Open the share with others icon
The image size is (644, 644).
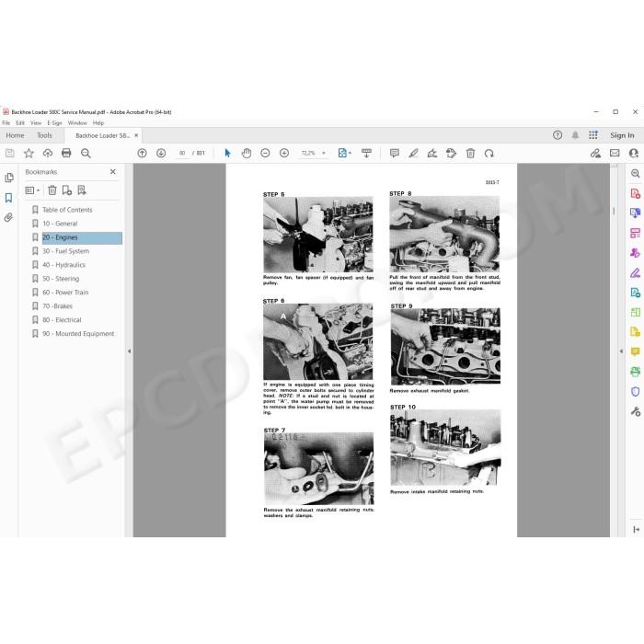tap(634, 154)
